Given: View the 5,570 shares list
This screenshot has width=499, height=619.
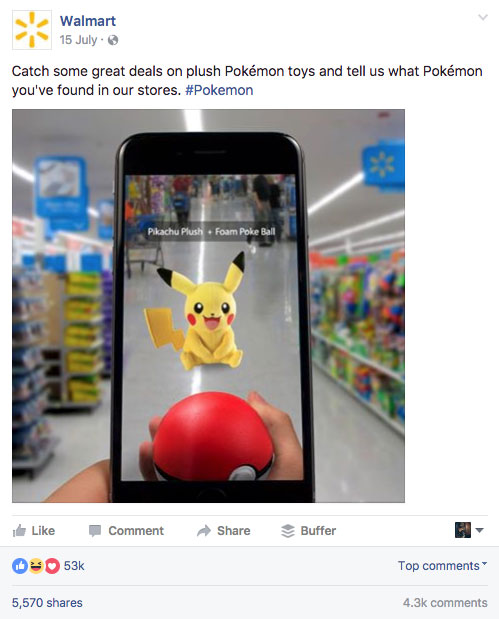Looking at the screenshot, I should point(47,603).
